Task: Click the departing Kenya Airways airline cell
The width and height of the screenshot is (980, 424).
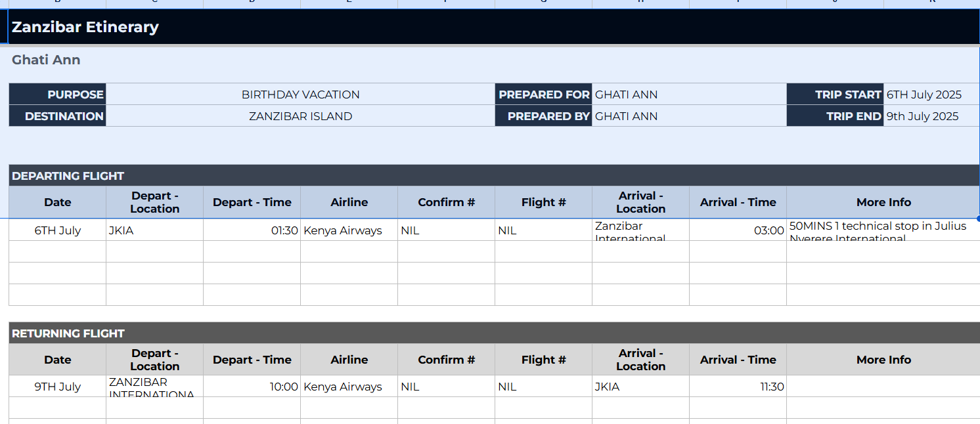Action: (x=349, y=230)
